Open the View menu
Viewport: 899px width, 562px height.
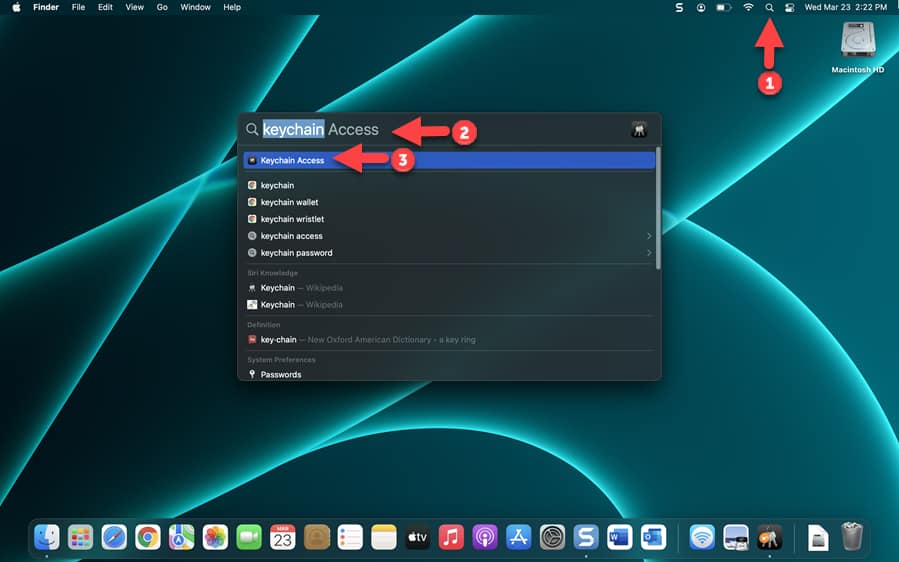134,7
